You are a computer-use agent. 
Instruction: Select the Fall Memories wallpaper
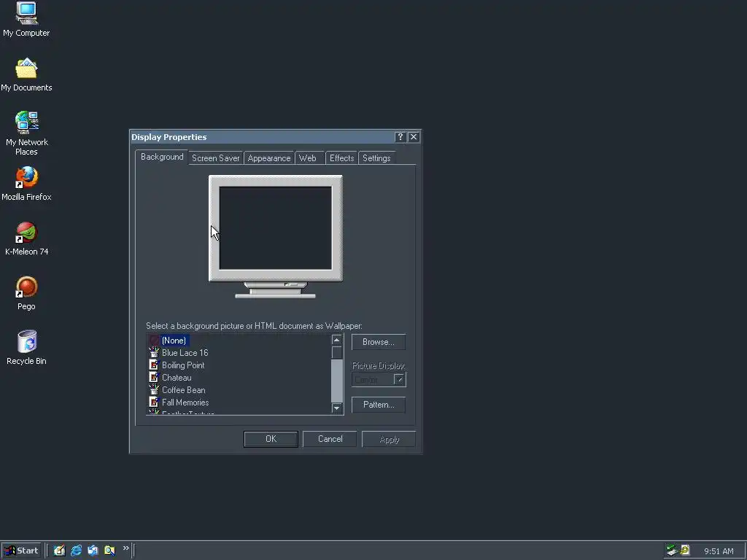(185, 402)
